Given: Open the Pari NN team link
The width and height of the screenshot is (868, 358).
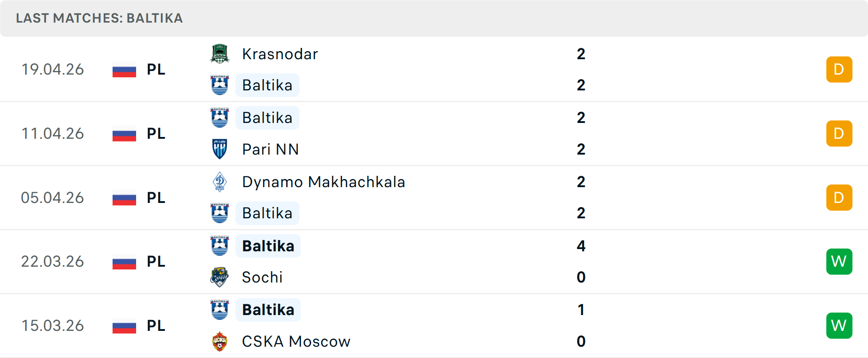Looking at the screenshot, I should click(270, 150).
